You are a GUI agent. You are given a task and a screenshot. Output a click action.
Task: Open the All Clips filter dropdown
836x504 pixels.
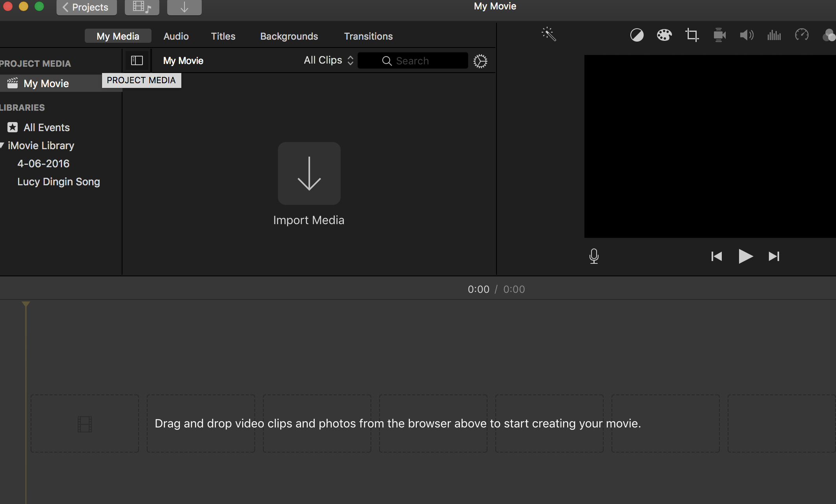click(x=329, y=60)
